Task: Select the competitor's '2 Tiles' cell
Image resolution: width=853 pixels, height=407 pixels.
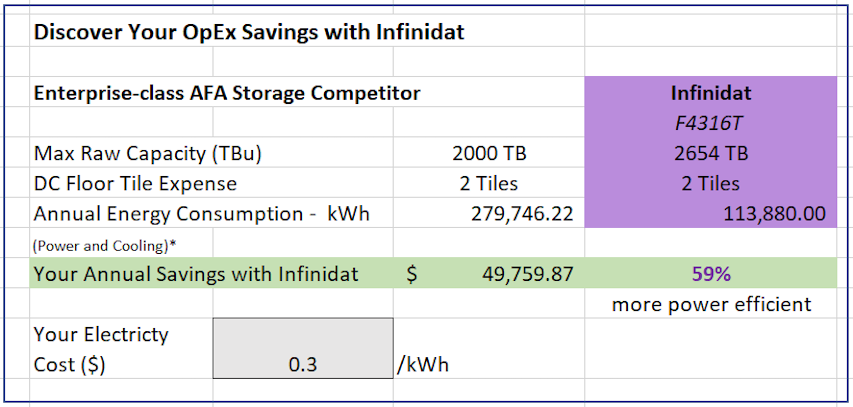Action: tap(489, 184)
